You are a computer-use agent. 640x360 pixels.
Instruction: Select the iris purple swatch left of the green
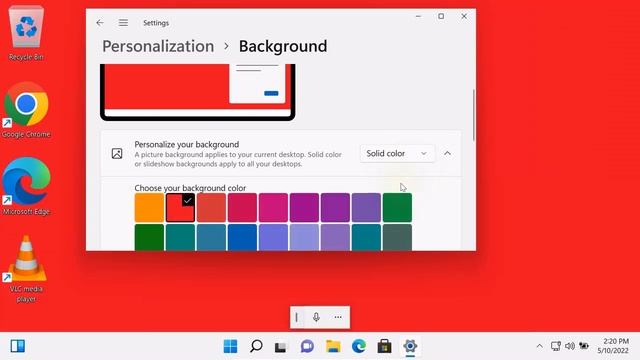pos(367,208)
